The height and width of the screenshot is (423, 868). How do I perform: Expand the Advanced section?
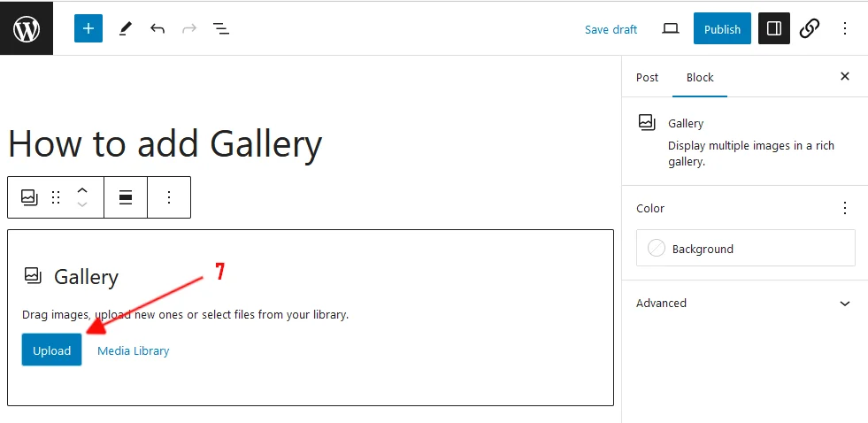(x=845, y=303)
